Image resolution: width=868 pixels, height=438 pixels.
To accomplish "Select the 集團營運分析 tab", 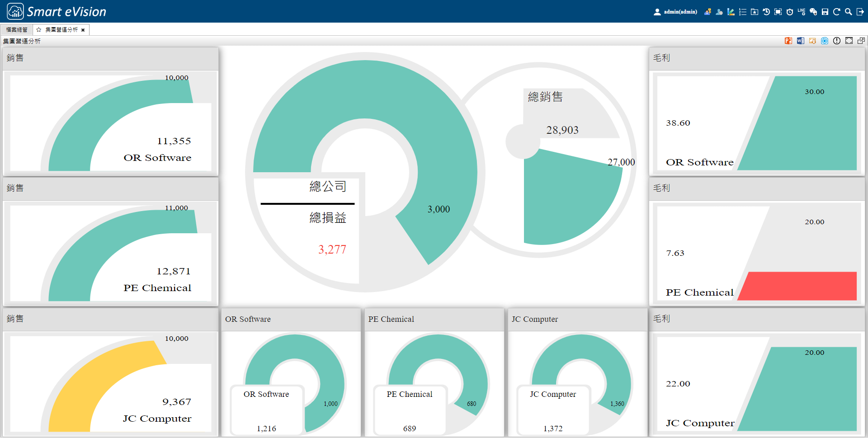I will point(61,30).
